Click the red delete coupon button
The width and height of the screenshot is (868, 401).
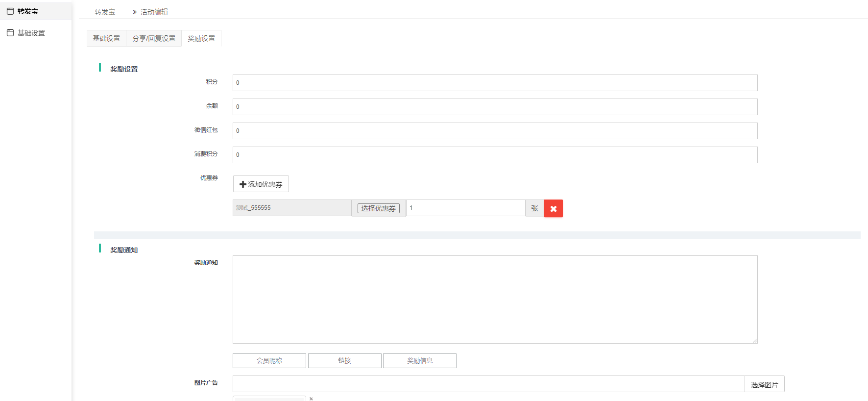tap(553, 208)
